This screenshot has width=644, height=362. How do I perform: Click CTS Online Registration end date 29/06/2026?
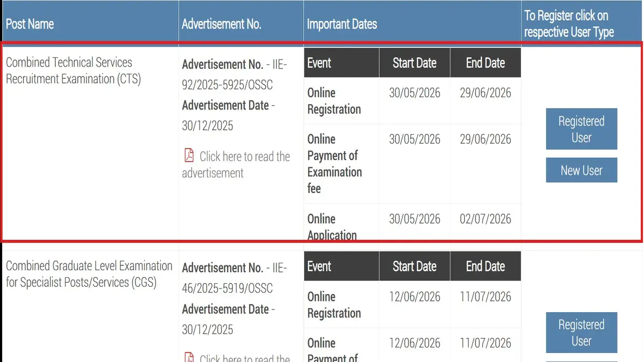[485, 93]
